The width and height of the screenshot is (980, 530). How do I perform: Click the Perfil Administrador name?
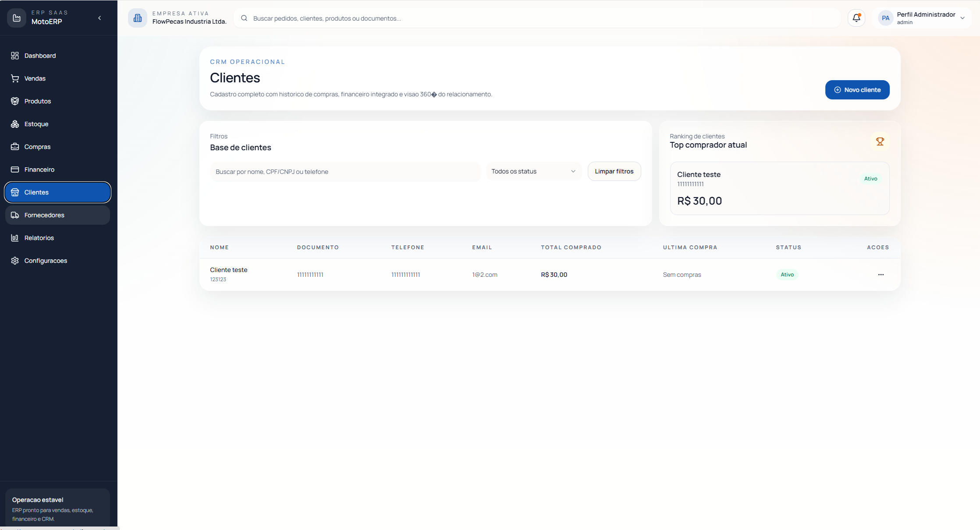926,14
